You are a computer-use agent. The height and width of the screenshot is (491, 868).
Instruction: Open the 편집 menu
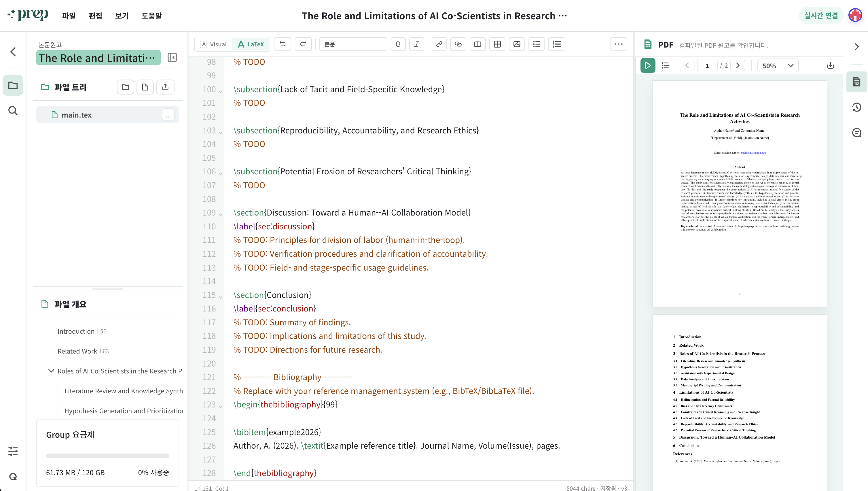(95, 16)
